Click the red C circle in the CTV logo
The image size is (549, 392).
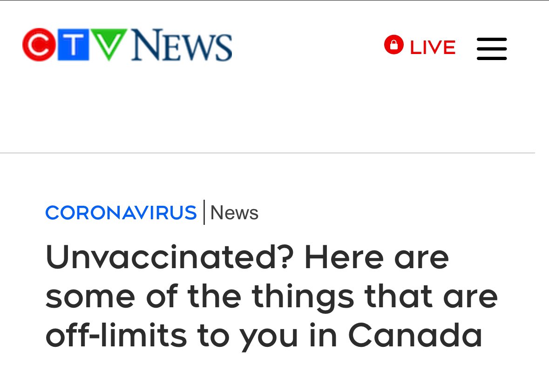40,45
